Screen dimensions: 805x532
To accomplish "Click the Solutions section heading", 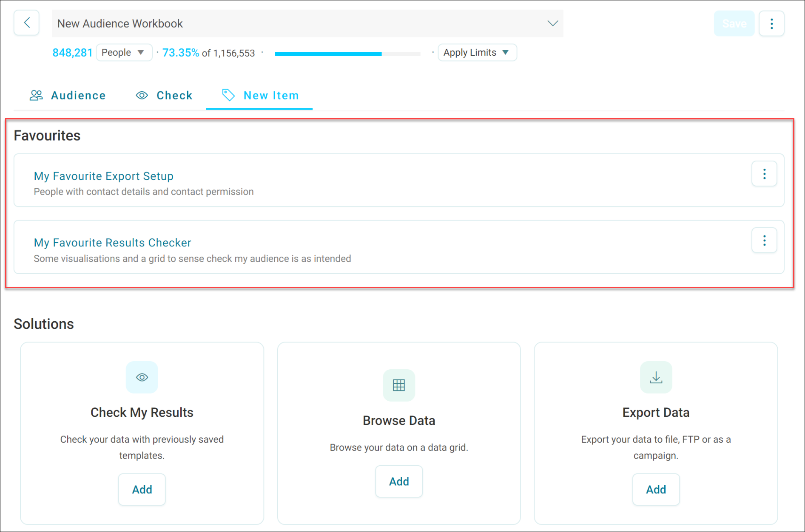I will click(x=44, y=324).
